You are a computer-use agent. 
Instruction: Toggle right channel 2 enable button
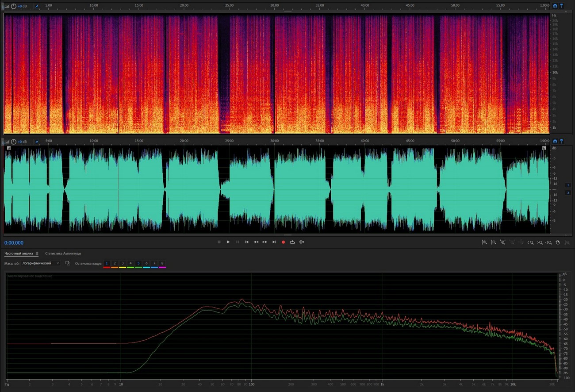click(x=568, y=193)
